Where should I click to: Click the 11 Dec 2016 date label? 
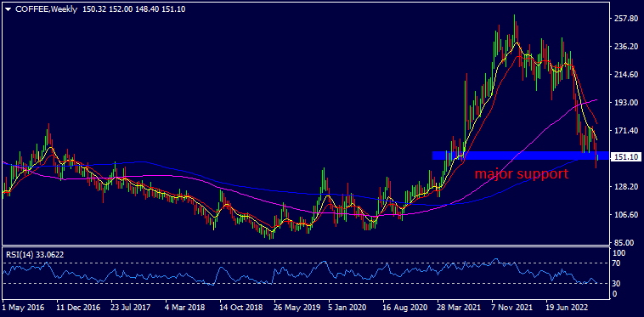[78, 307]
